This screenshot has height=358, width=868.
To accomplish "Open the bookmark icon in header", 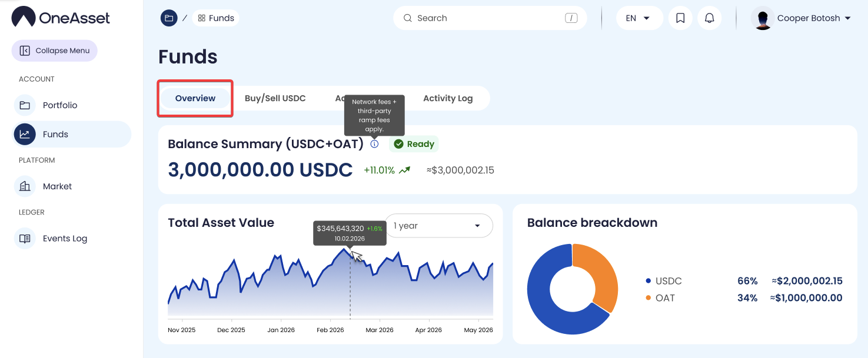I will click(x=680, y=18).
